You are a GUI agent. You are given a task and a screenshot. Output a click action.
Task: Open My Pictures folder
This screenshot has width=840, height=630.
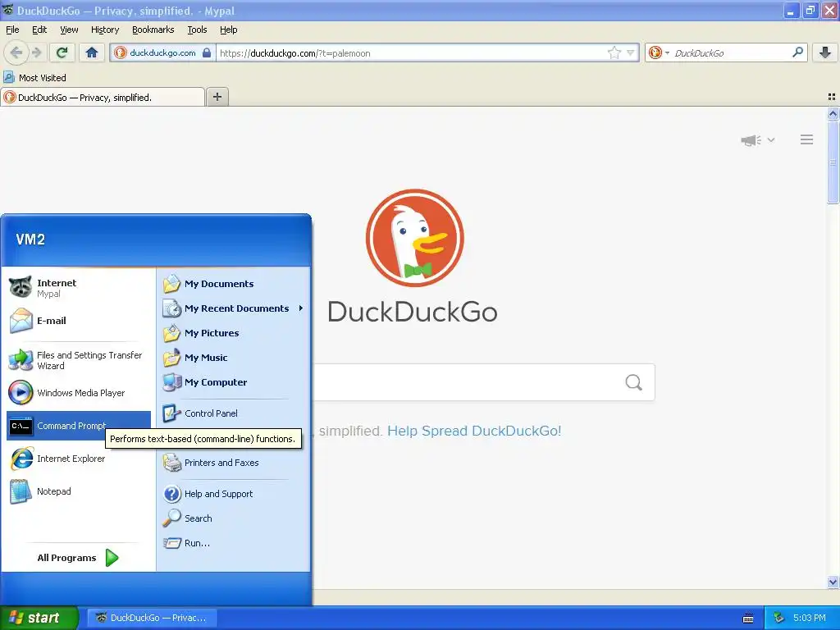click(234, 333)
